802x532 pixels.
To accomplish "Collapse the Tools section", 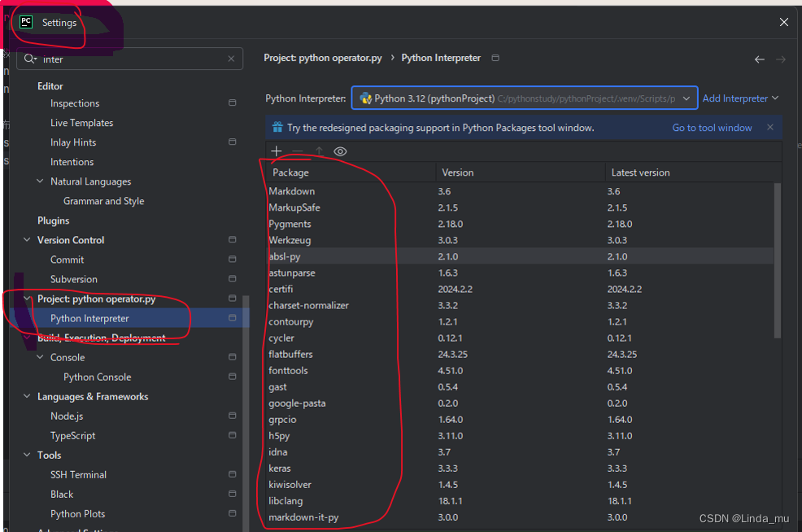I will [27, 454].
